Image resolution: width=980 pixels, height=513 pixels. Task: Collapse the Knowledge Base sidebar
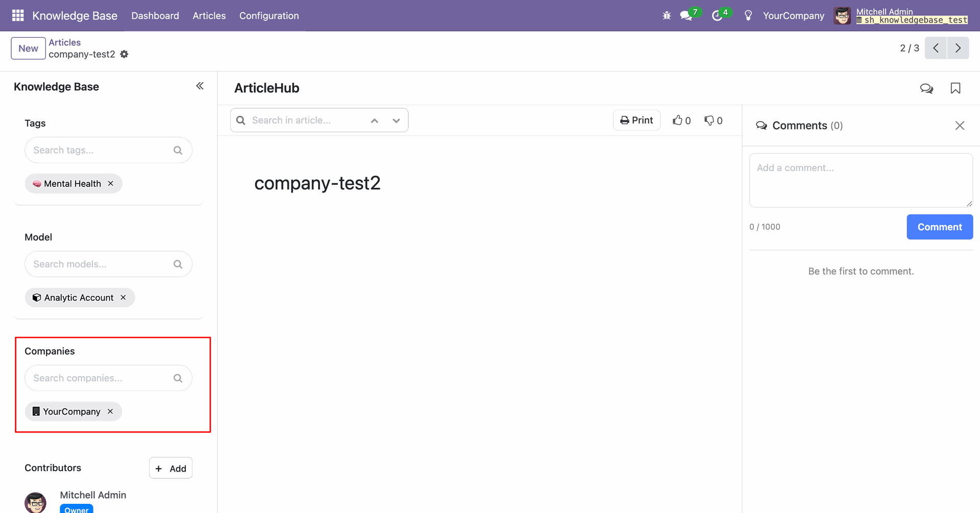(x=200, y=86)
